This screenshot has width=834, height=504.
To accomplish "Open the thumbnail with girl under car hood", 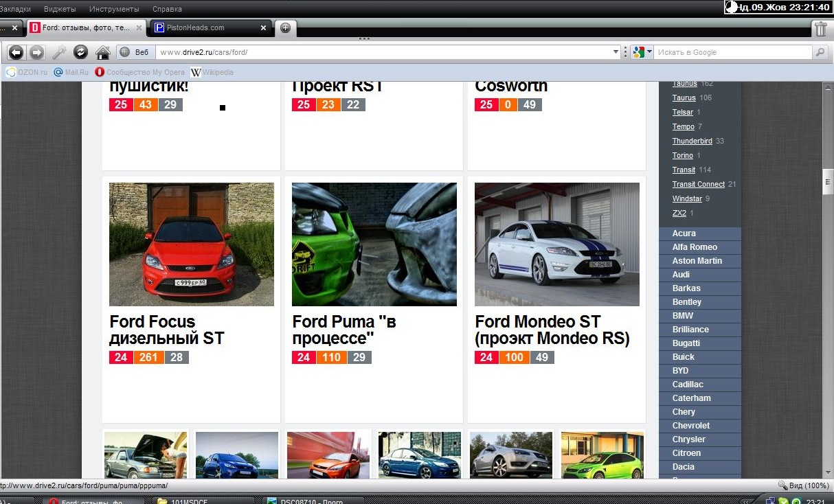I will (x=146, y=455).
